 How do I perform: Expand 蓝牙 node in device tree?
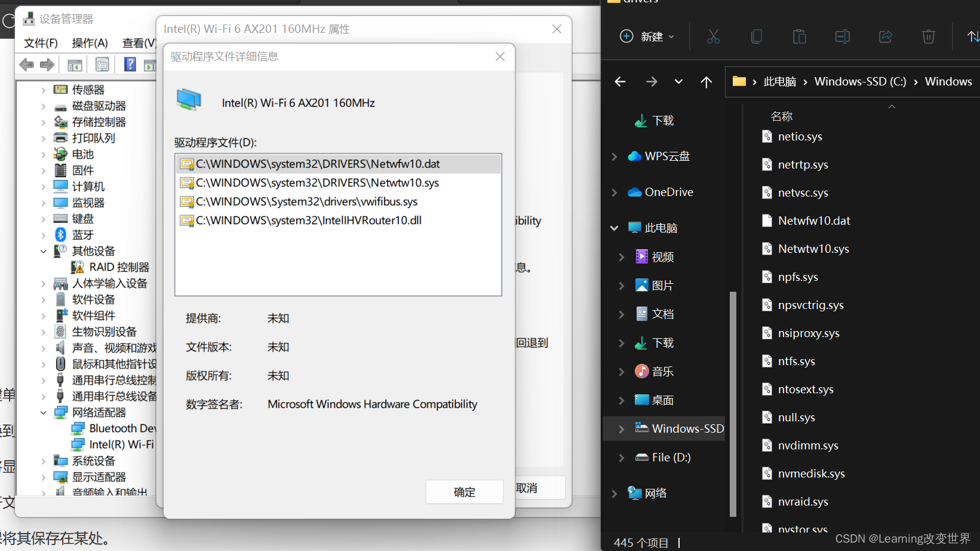(x=43, y=235)
